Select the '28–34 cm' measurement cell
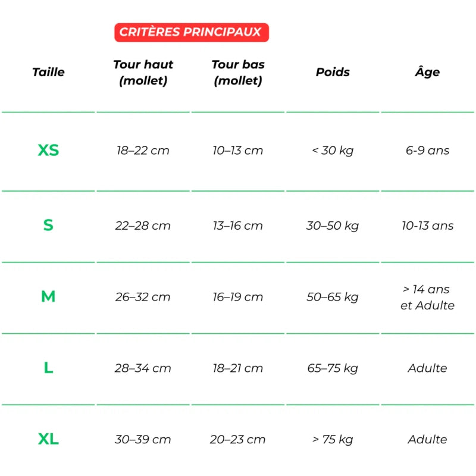Viewport: 476px width, 476px height. coord(143,368)
